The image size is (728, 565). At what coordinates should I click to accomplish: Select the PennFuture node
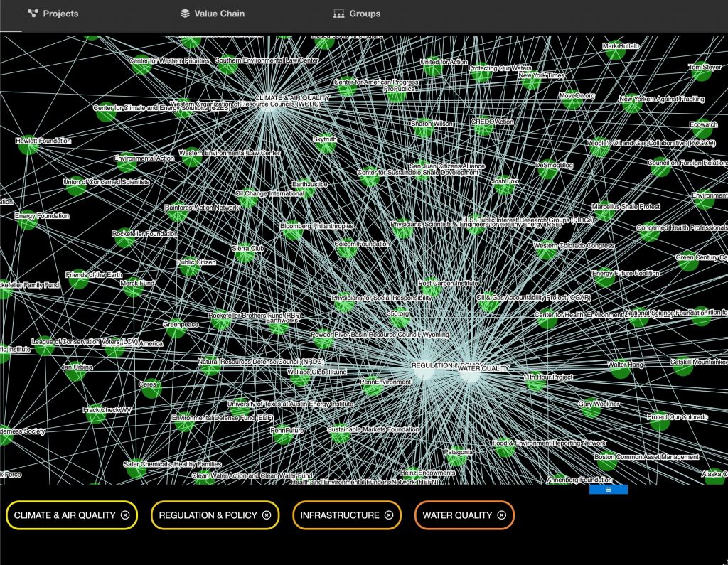click(x=284, y=436)
